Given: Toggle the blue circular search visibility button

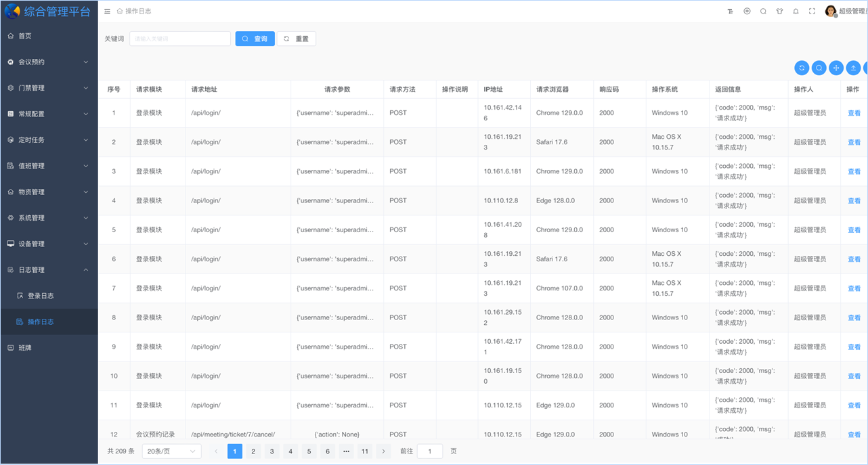Looking at the screenshot, I should pyautogui.click(x=819, y=68).
